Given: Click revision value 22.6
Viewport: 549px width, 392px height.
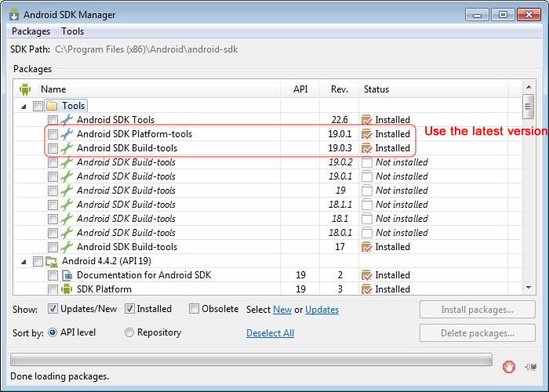Looking at the screenshot, I should pos(340,120).
